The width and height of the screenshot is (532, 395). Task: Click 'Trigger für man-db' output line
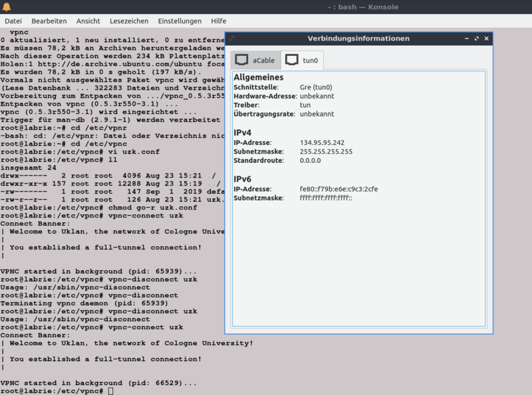point(110,120)
